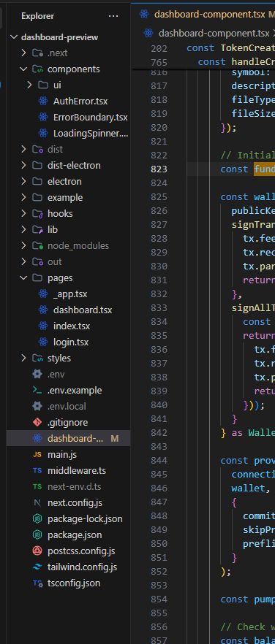Open the .env file

56,374
